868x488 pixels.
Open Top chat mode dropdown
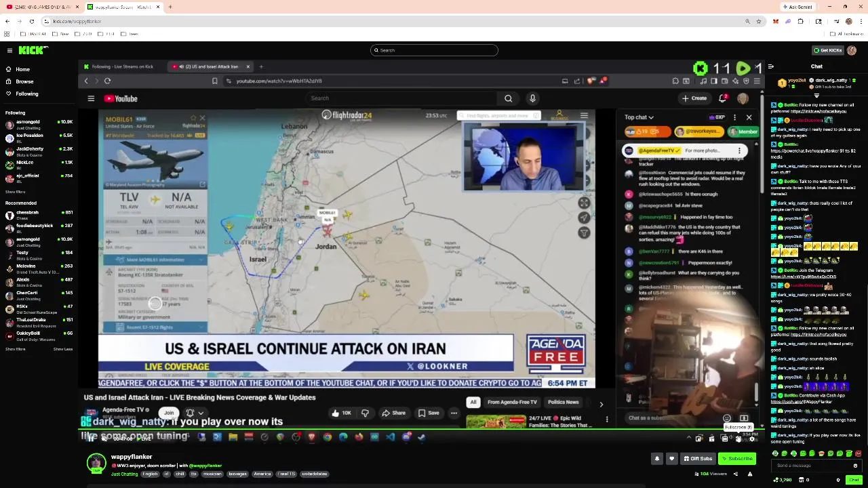coord(639,117)
